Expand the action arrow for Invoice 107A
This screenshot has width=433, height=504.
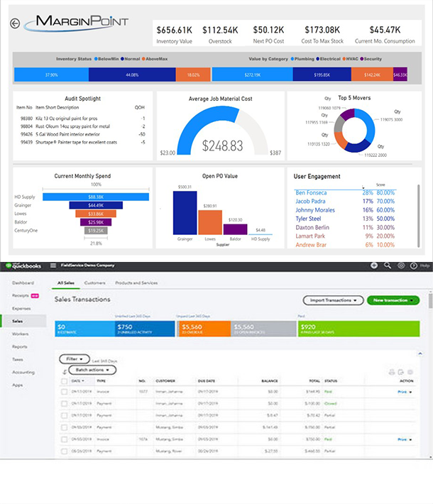click(410, 439)
